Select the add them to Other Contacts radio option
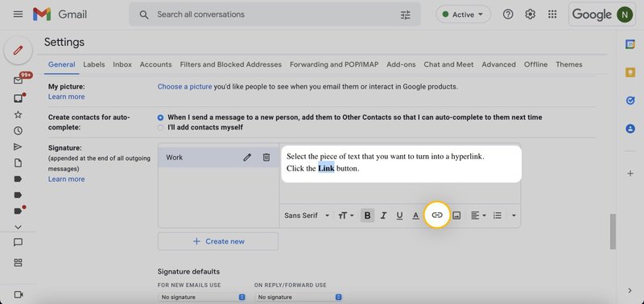Image resolution: width=644 pixels, height=304 pixels. [160, 117]
